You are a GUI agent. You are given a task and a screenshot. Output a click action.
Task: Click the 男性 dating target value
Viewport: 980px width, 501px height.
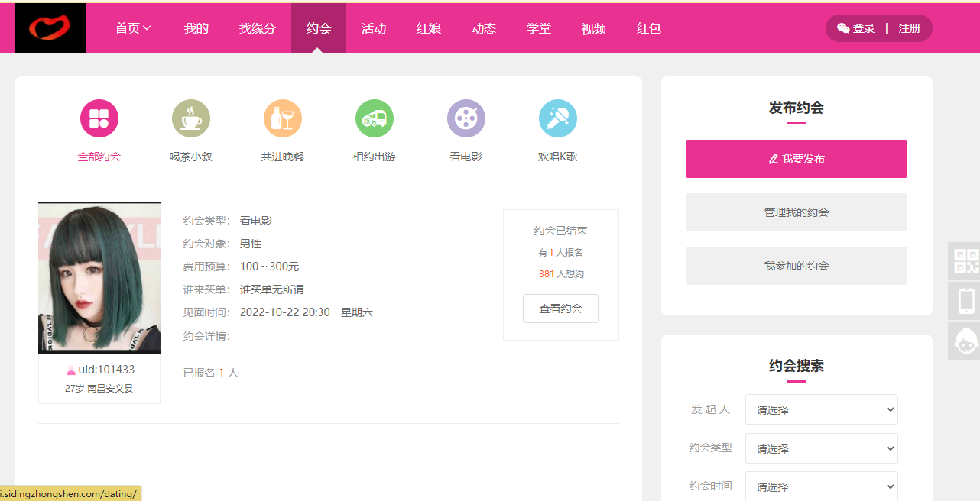coord(251,244)
